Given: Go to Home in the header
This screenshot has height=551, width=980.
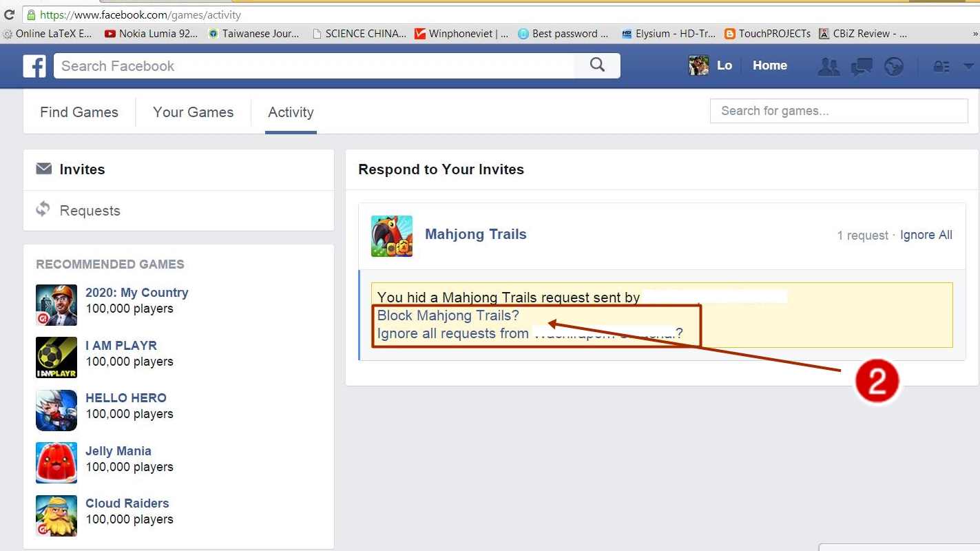Looking at the screenshot, I should 770,65.
